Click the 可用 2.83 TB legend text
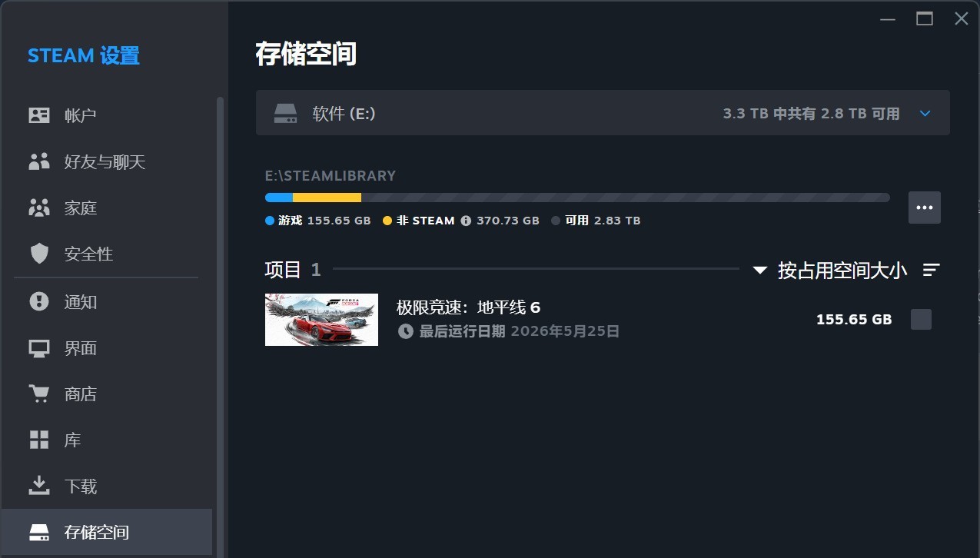The image size is (980, 558). click(x=603, y=221)
